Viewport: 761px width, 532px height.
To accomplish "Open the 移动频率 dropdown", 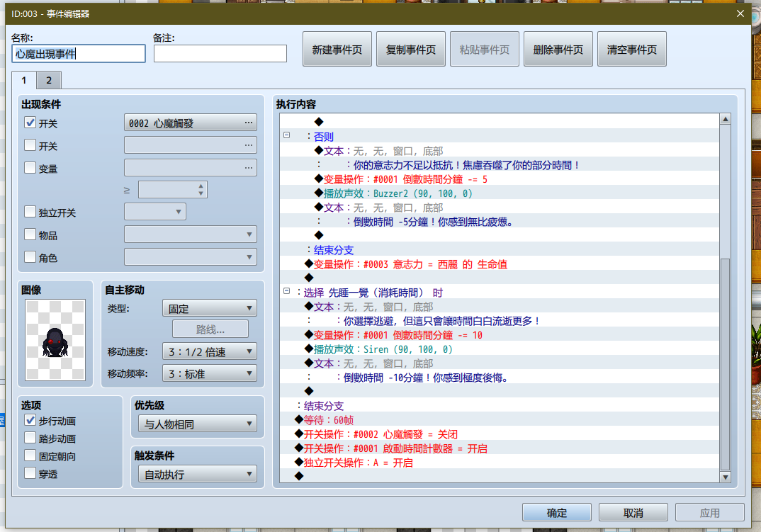I will (210, 374).
